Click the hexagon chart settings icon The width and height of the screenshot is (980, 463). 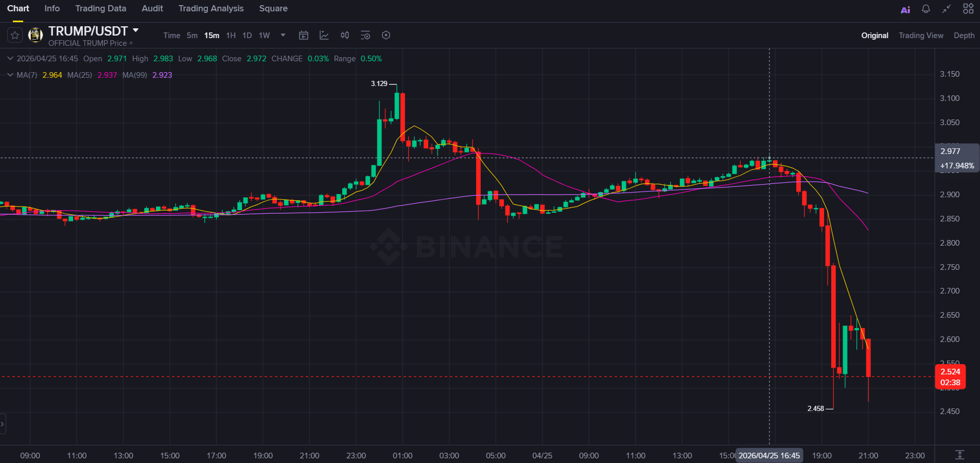[386, 36]
